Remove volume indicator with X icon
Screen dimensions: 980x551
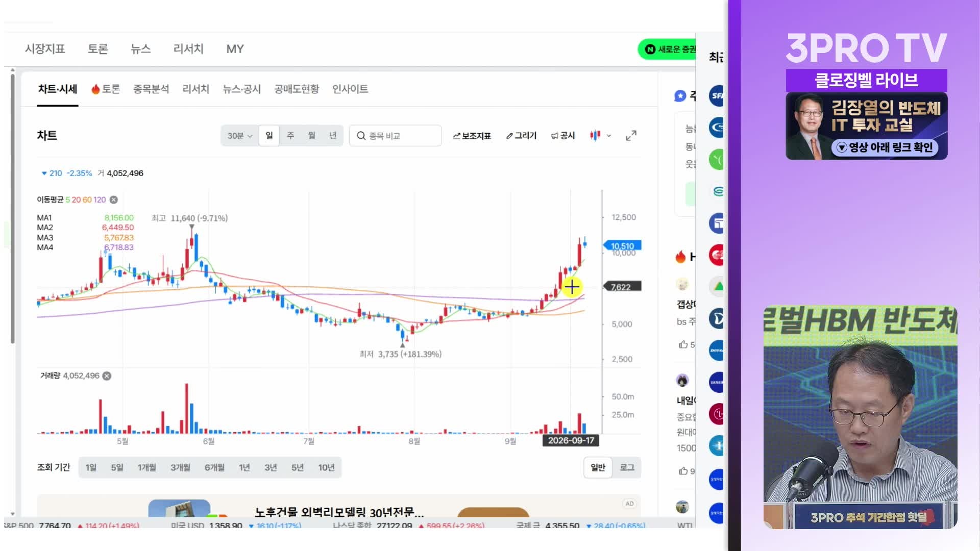[x=107, y=376]
